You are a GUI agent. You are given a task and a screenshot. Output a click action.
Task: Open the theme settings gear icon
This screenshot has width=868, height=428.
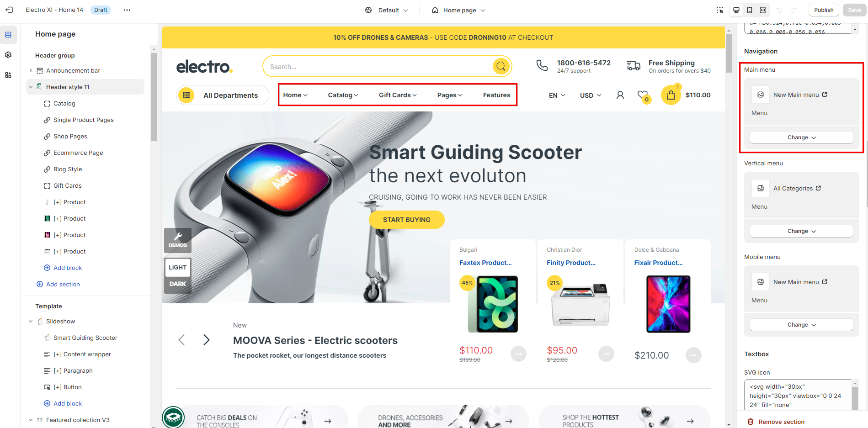coord(8,55)
